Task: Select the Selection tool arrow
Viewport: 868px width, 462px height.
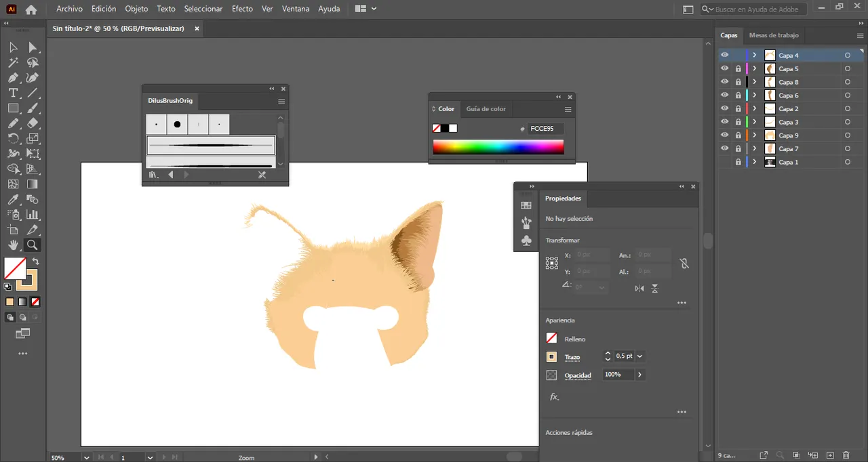Action: (13, 47)
